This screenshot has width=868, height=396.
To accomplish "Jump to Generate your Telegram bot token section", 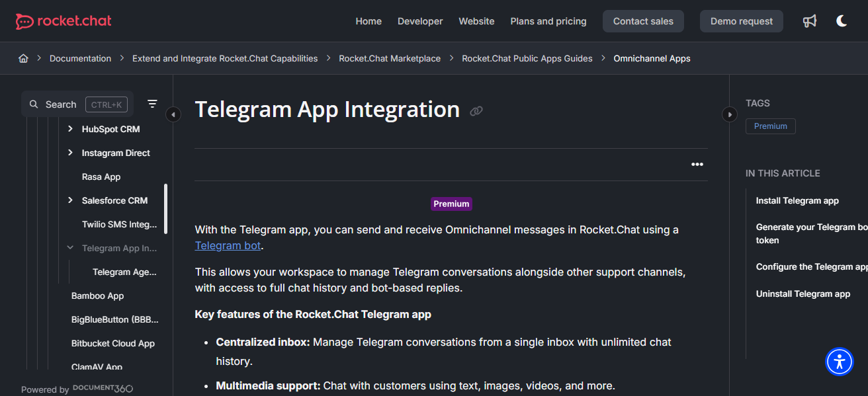I will pos(812,233).
